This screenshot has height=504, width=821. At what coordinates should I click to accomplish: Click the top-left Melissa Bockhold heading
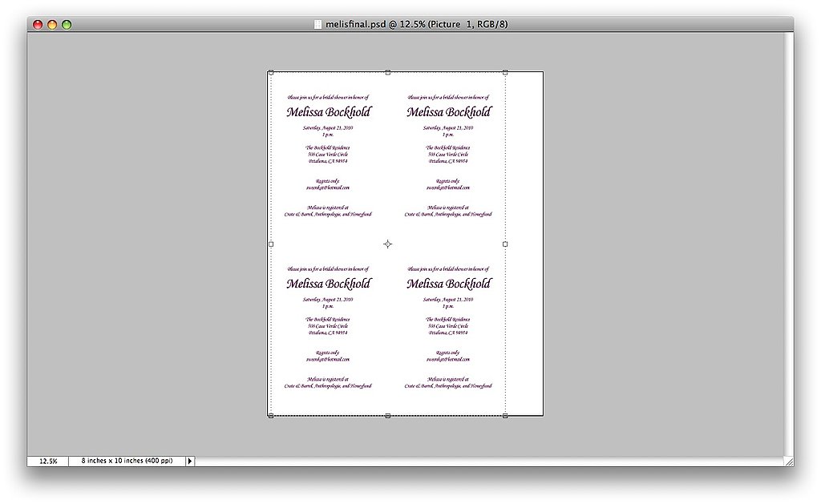(x=329, y=112)
